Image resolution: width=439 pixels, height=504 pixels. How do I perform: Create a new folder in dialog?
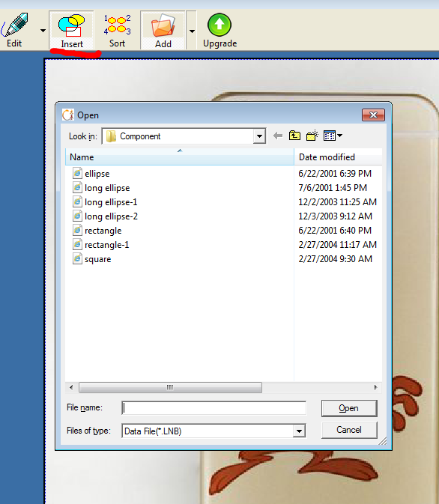[312, 136]
